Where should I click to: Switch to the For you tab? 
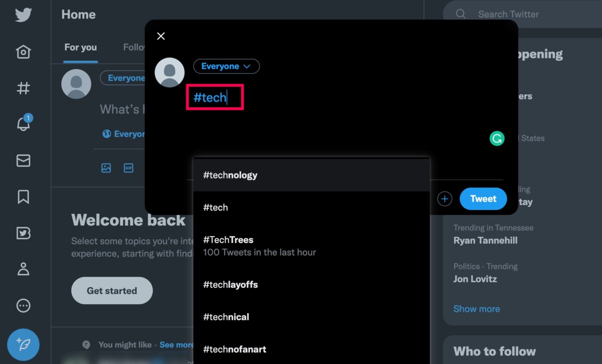[x=80, y=48]
